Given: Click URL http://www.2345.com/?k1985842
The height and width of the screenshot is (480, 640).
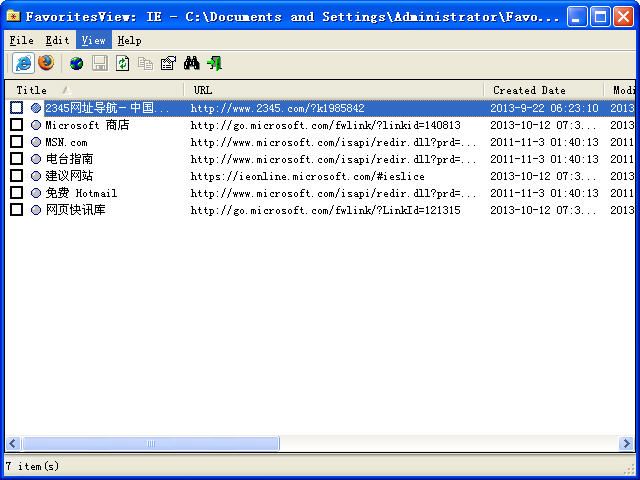Looking at the screenshot, I should [278, 108].
